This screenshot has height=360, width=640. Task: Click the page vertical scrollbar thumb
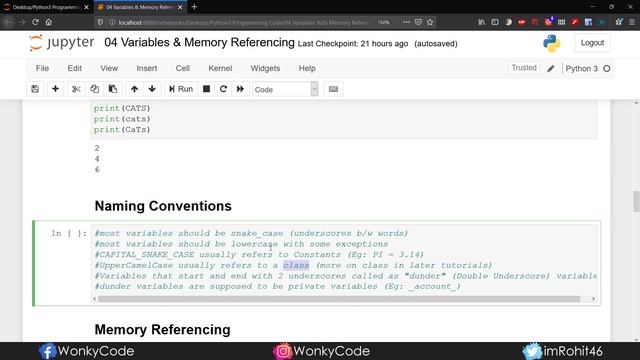coord(636,201)
